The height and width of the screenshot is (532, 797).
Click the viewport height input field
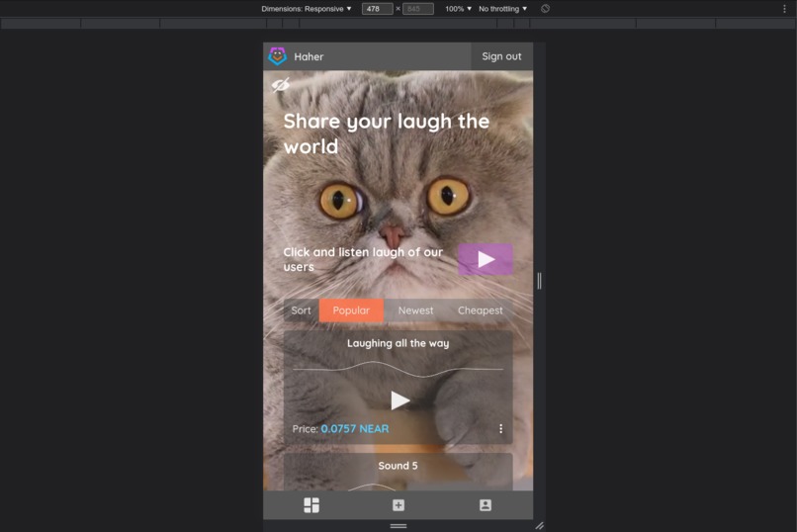pyautogui.click(x=418, y=9)
